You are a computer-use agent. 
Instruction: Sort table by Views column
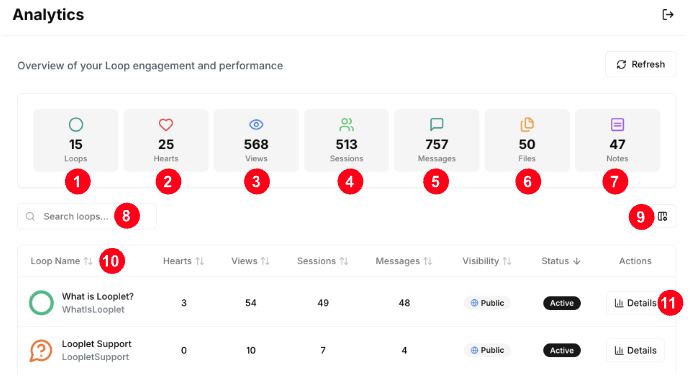(x=250, y=261)
